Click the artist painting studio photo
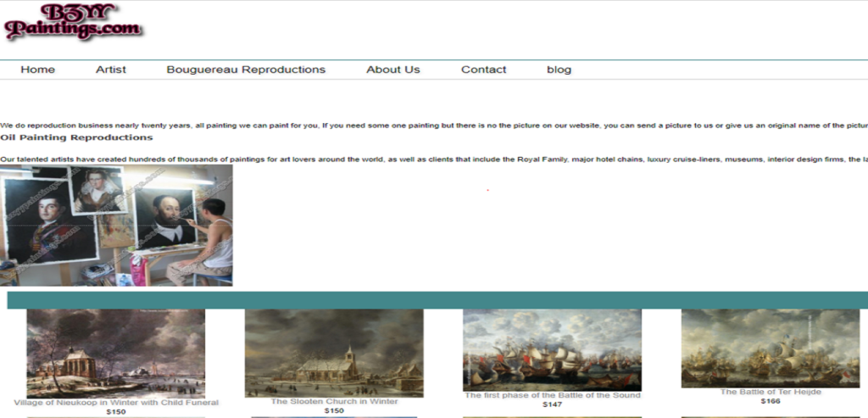Screen dimensions: 868x418 (116, 226)
